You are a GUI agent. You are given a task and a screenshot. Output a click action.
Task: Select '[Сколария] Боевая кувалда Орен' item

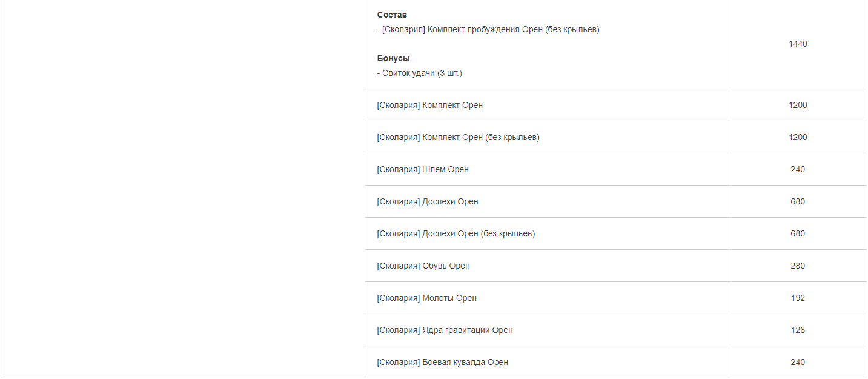tap(443, 362)
